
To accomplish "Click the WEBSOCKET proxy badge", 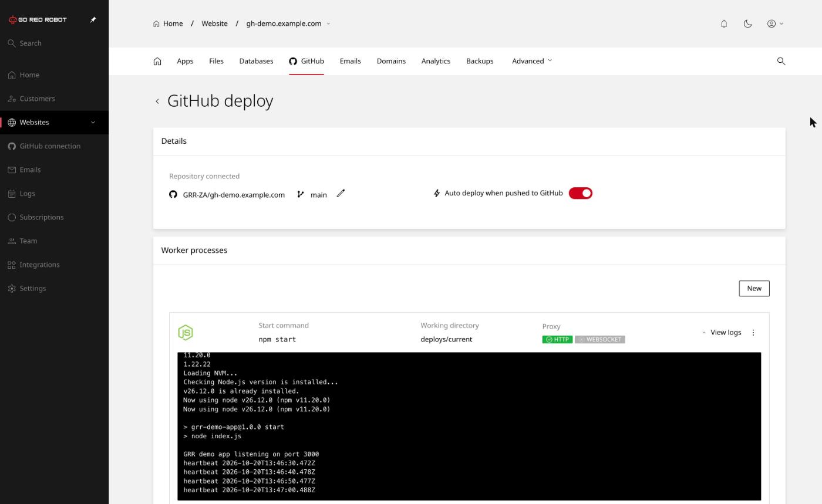I will point(600,339).
